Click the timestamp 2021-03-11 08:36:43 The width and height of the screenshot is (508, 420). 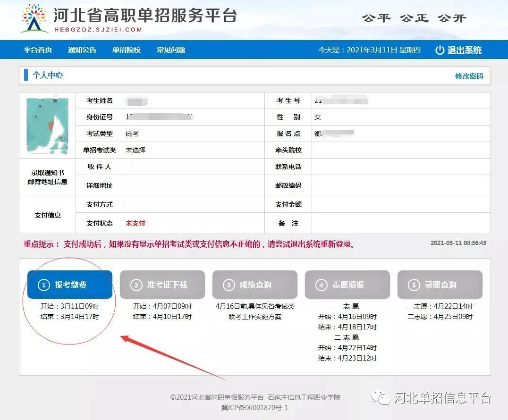click(458, 243)
